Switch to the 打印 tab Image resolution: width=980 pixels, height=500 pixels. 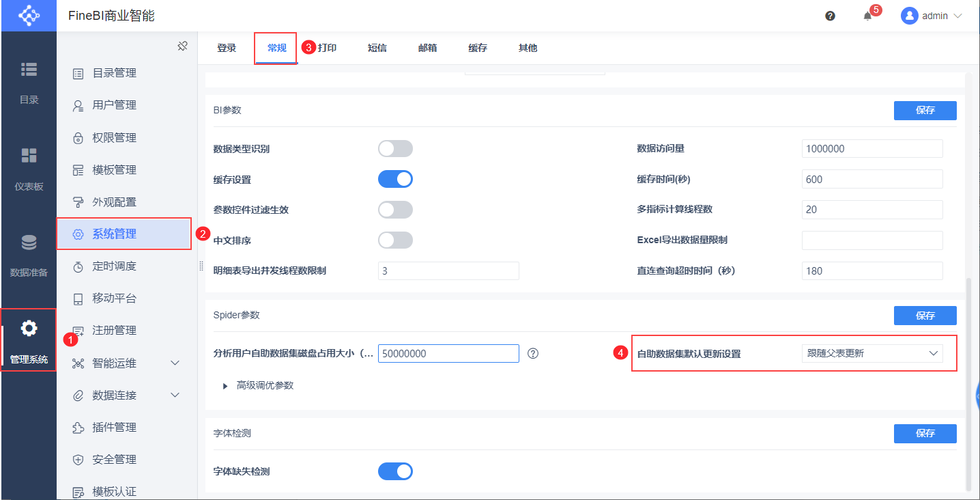[327, 48]
